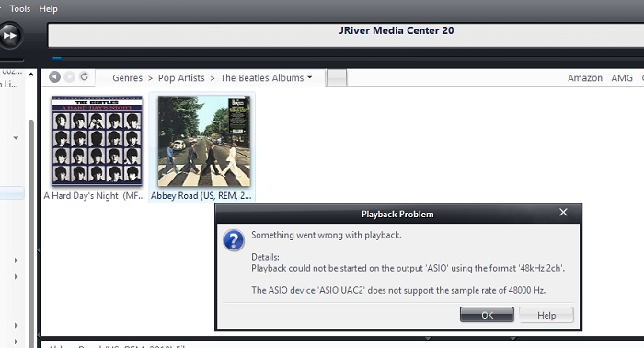The image size is (644, 348).
Task: Click Help in Playback Problem dialog
Action: click(546, 315)
